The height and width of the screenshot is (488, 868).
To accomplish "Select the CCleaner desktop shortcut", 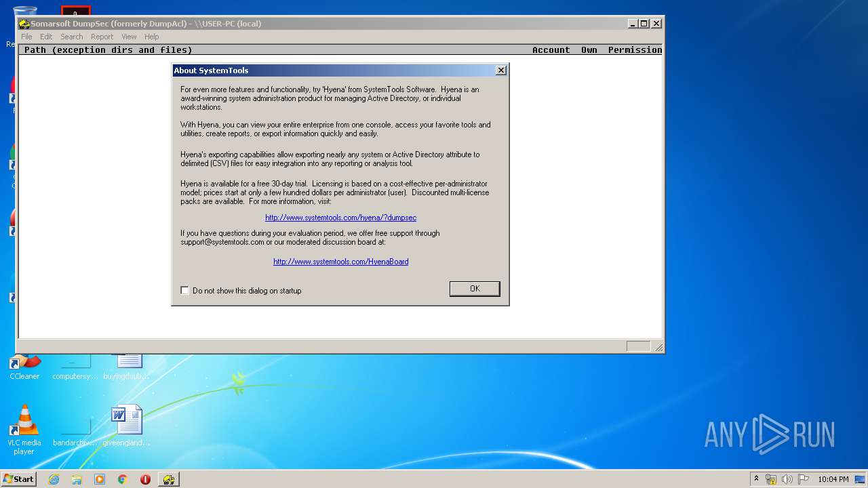I will pyautogui.click(x=24, y=367).
